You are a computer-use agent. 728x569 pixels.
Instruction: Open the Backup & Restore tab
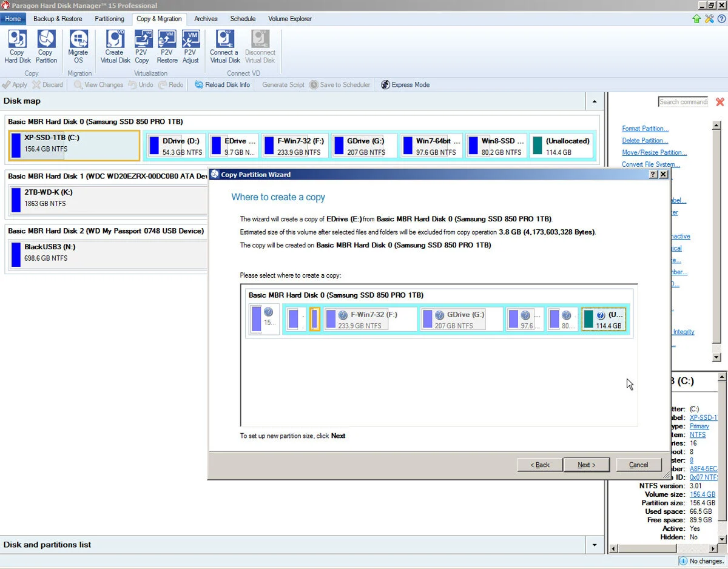pyautogui.click(x=58, y=19)
